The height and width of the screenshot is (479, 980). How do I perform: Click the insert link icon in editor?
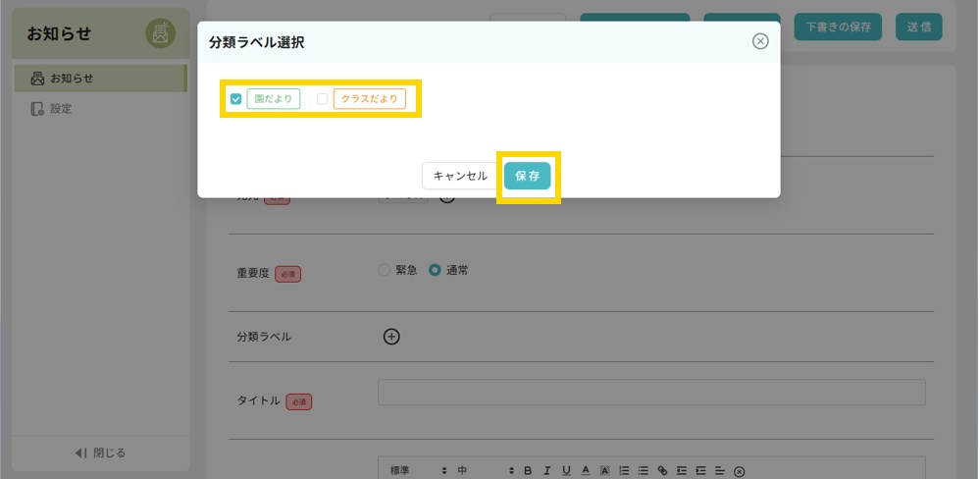coord(661,471)
